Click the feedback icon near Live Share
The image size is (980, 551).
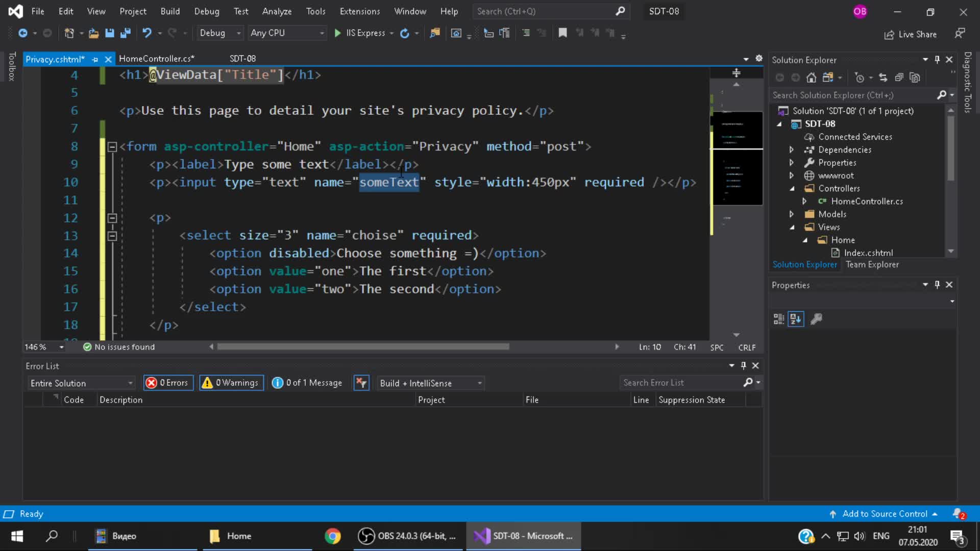pyautogui.click(x=960, y=34)
